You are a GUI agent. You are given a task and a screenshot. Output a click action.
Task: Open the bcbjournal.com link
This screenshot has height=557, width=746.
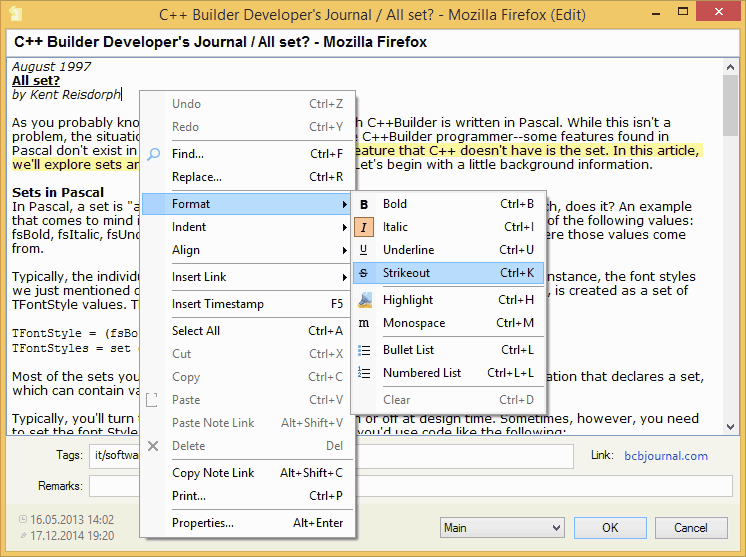point(666,456)
